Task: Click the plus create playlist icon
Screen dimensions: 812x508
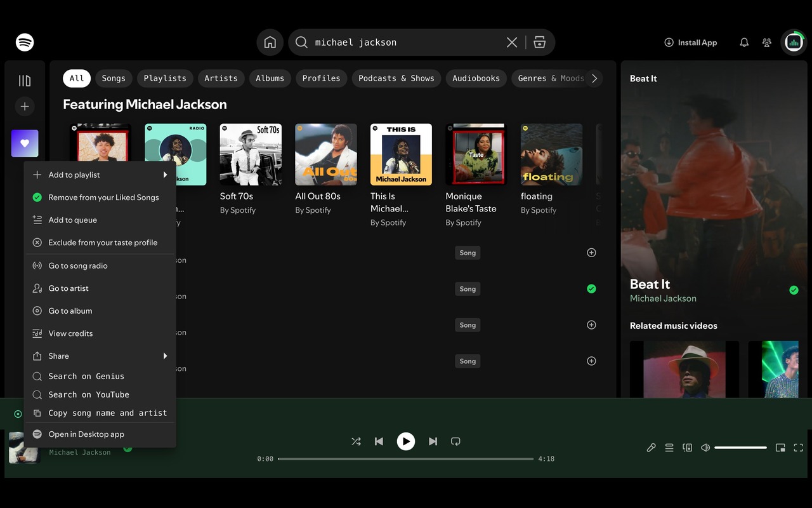Action: pyautogui.click(x=25, y=107)
